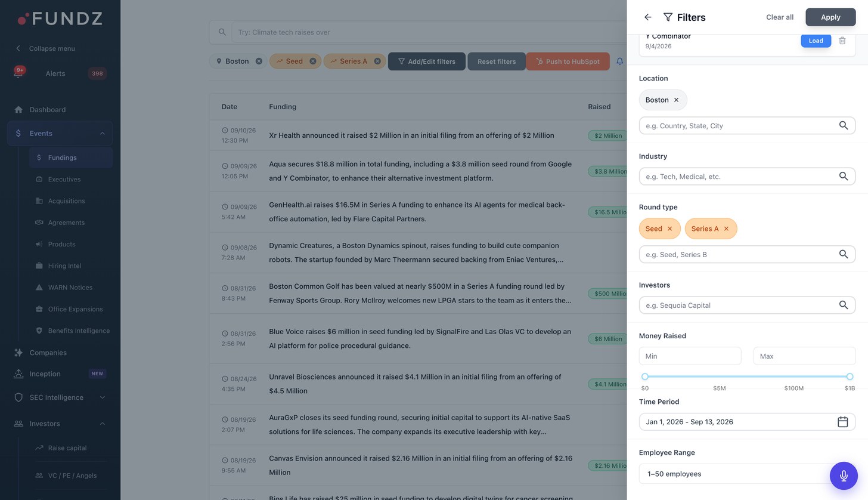
Task: Click the Funding column header
Action: tap(283, 107)
